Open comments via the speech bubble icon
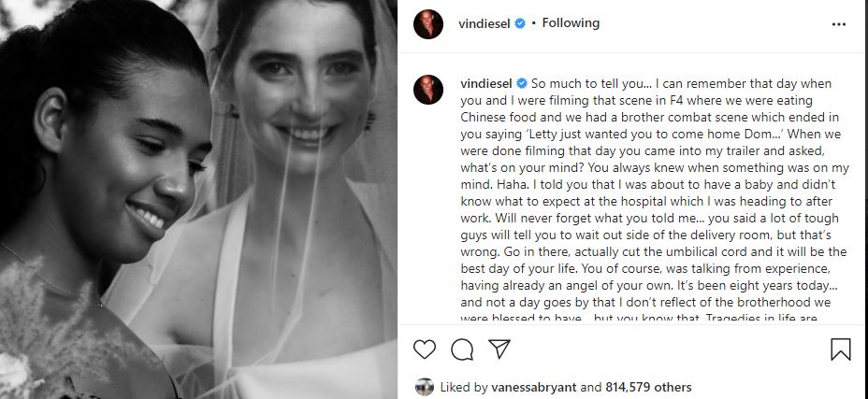This screenshot has height=399, width=868. pos(462,349)
